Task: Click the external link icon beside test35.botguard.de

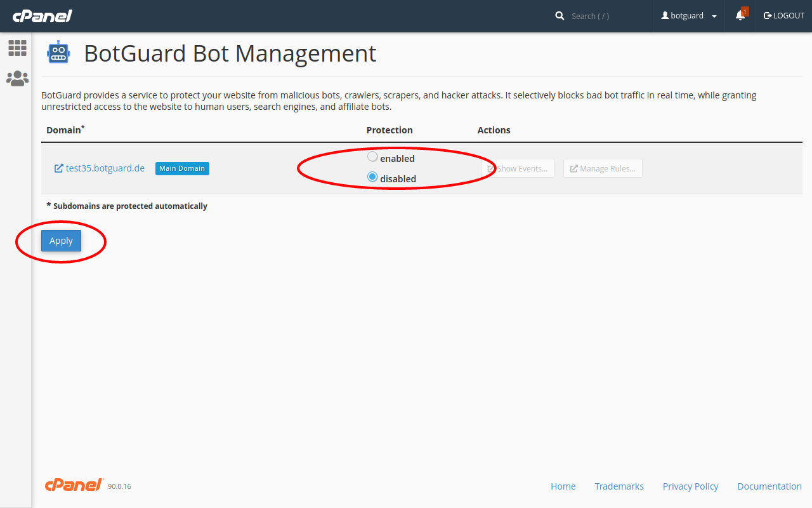Action: point(58,168)
